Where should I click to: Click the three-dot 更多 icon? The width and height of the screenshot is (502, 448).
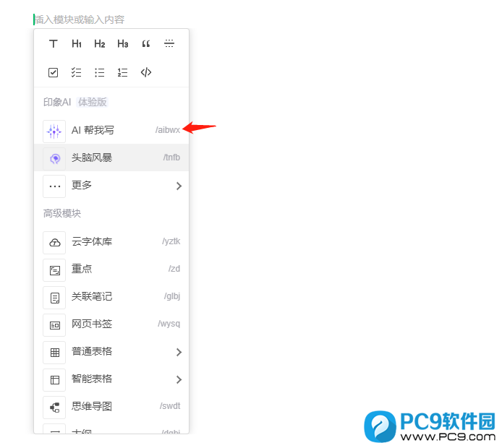(54, 186)
